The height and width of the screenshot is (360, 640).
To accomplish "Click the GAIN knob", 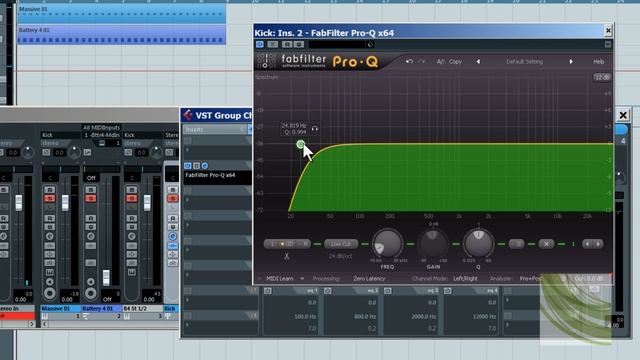I will tap(433, 243).
